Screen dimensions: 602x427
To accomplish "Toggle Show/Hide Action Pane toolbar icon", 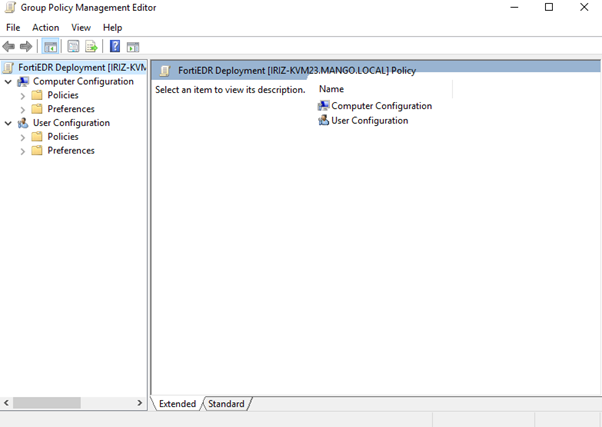I will pos(133,47).
